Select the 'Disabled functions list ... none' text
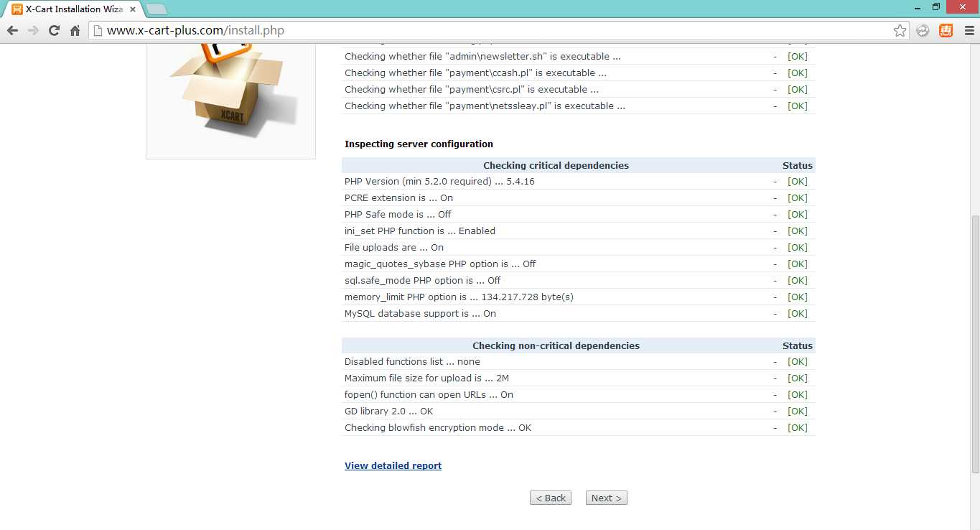 coord(412,362)
